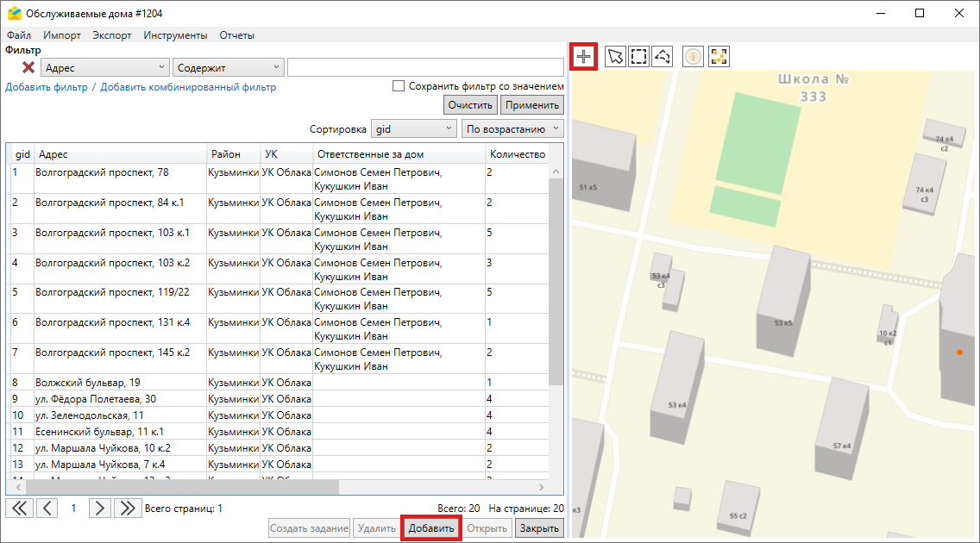This screenshot has height=543, width=980.
Task: Click the object info icon on map toolbar
Action: pos(694,57)
